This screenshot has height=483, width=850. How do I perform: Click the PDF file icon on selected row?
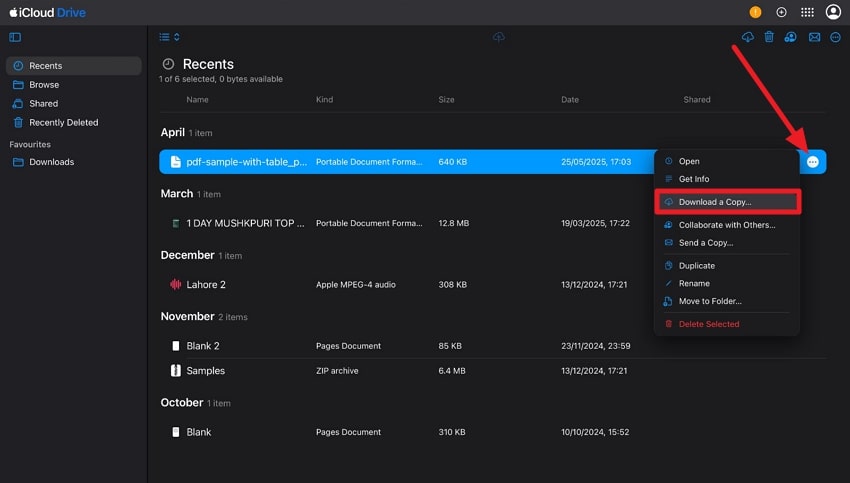coord(176,162)
